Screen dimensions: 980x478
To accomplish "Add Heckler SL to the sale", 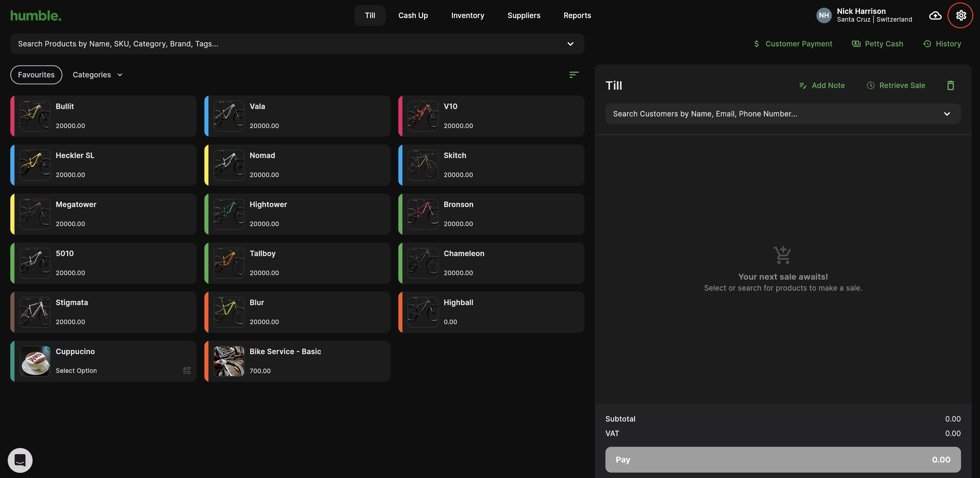I will tap(103, 165).
